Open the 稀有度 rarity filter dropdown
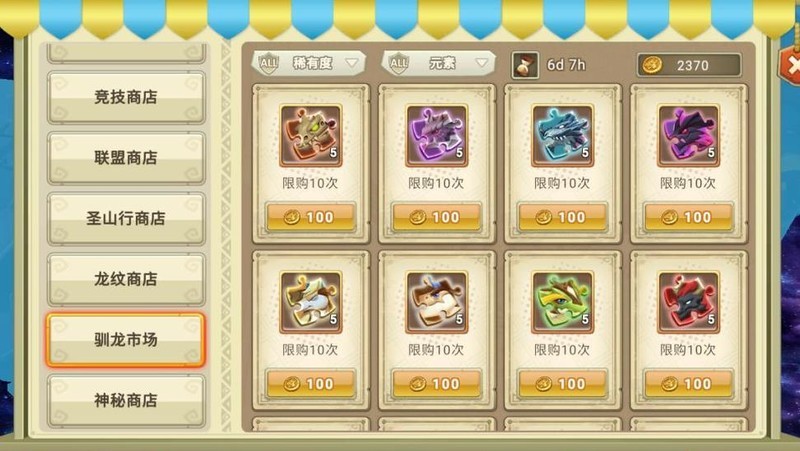 click(x=309, y=63)
